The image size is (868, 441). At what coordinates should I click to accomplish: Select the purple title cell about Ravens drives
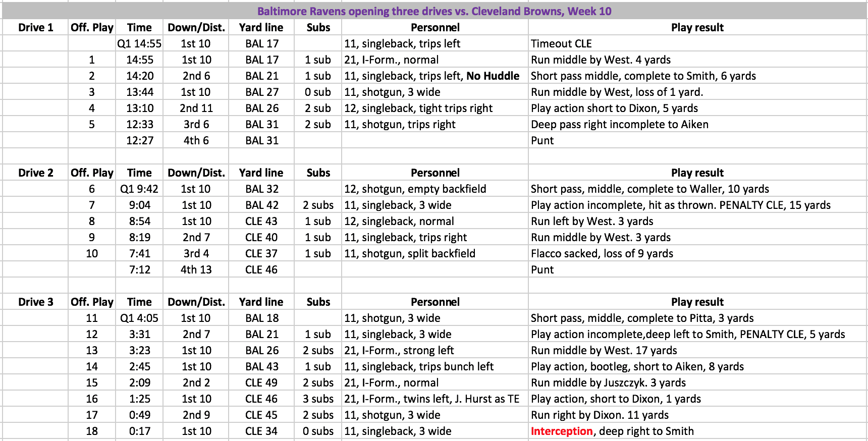click(x=434, y=11)
